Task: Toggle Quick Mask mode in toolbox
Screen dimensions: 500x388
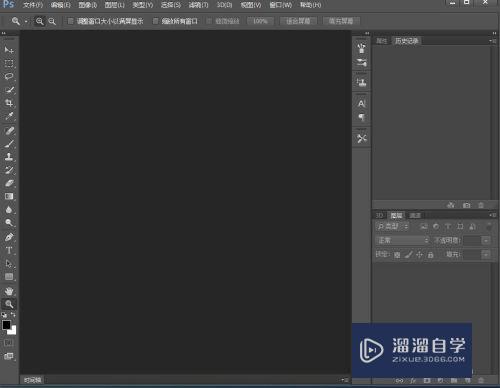Action: [x=9, y=343]
